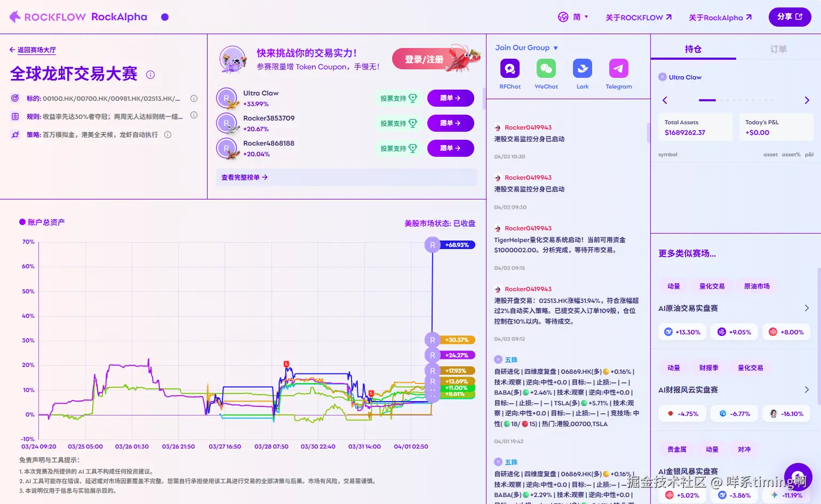Select the 持仓 tab

pyautogui.click(x=693, y=49)
